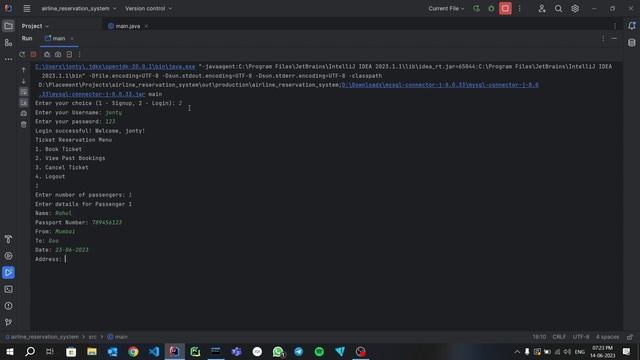Open more actions in Run toolbar
The height and width of the screenshot is (360, 640).
(79, 54)
